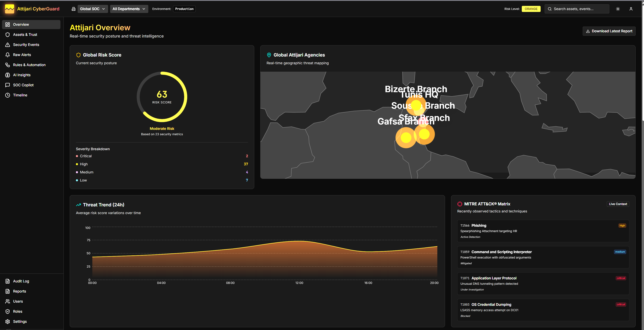Click the medium tag on T1059
644x330 pixels.
[x=620, y=252]
